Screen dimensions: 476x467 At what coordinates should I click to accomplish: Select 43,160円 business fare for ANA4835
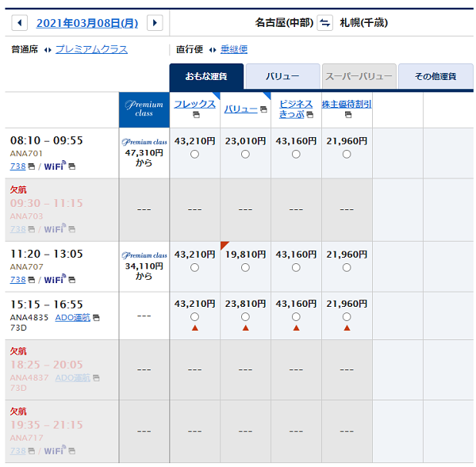[x=296, y=317]
